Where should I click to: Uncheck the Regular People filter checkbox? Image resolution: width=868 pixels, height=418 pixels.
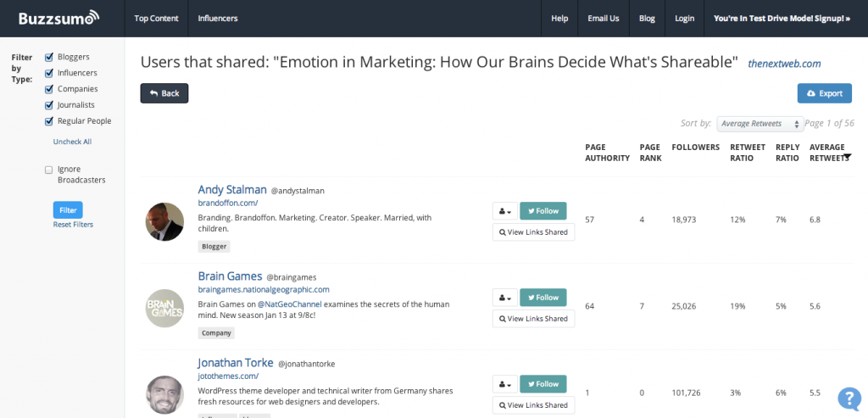click(x=48, y=121)
